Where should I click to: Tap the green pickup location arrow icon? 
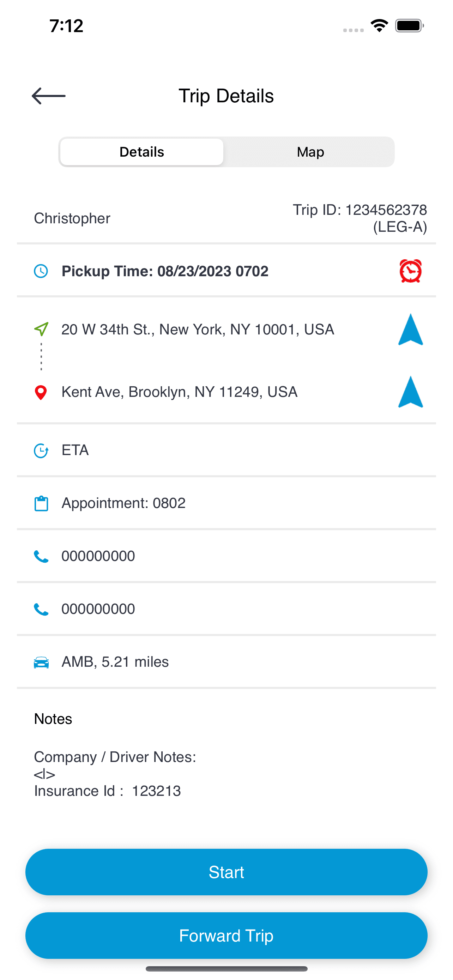pos(41,329)
